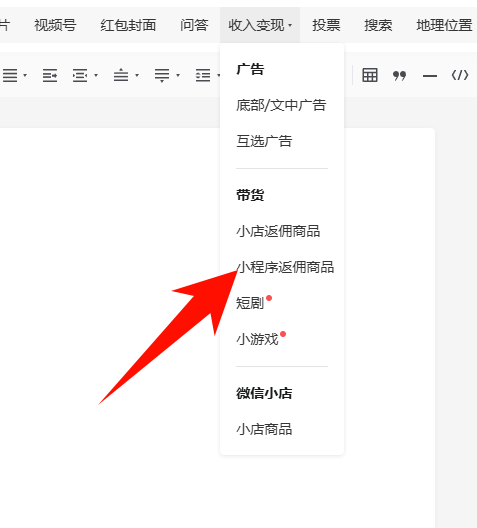This screenshot has width=477, height=528.
Task: Insert a horizontal divider line
Action: pyautogui.click(x=430, y=76)
